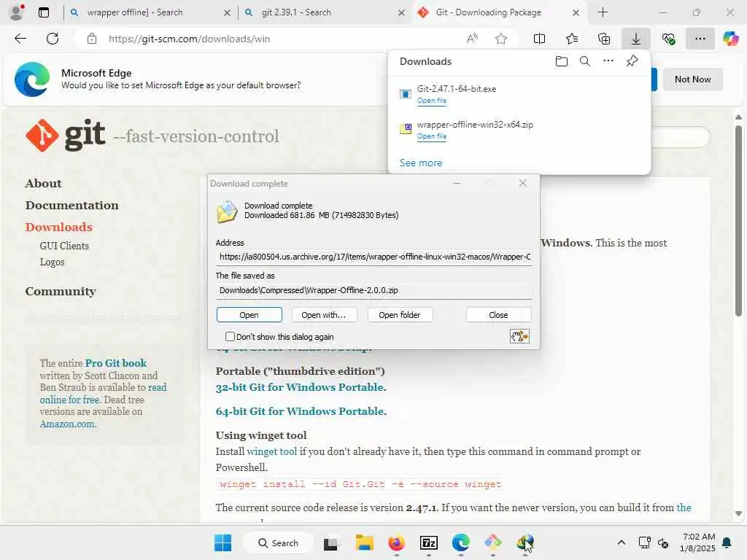747x560 pixels.
Task: Close the 'wrapper offline] - Search' tab
Action: [x=228, y=13]
